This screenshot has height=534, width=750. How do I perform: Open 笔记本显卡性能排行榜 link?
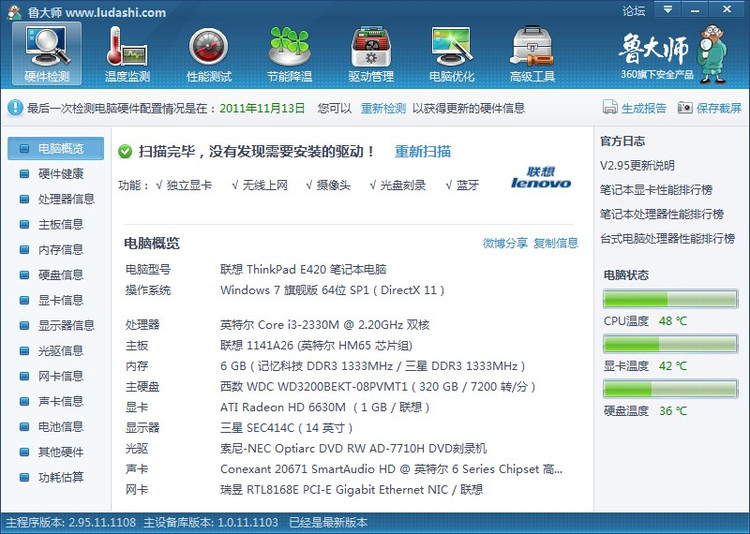click(x=656, y=190)
